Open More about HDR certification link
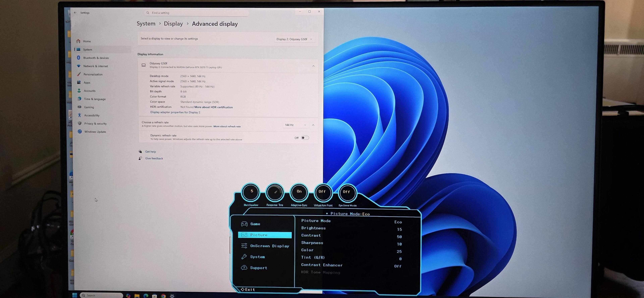The image size is (644, 298). point(213,107)
